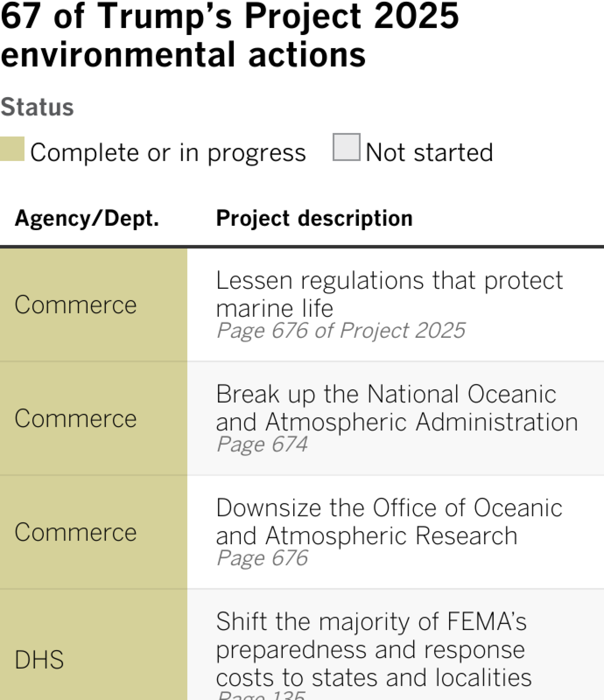Click the olive 'Complete or in progress' legend swatch
This screenshot has width=604, height=700.
click(x=12, y=149)
